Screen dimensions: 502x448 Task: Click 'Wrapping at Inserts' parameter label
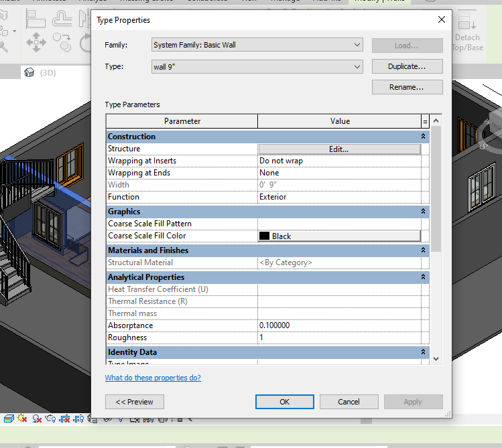pos(142,161)
